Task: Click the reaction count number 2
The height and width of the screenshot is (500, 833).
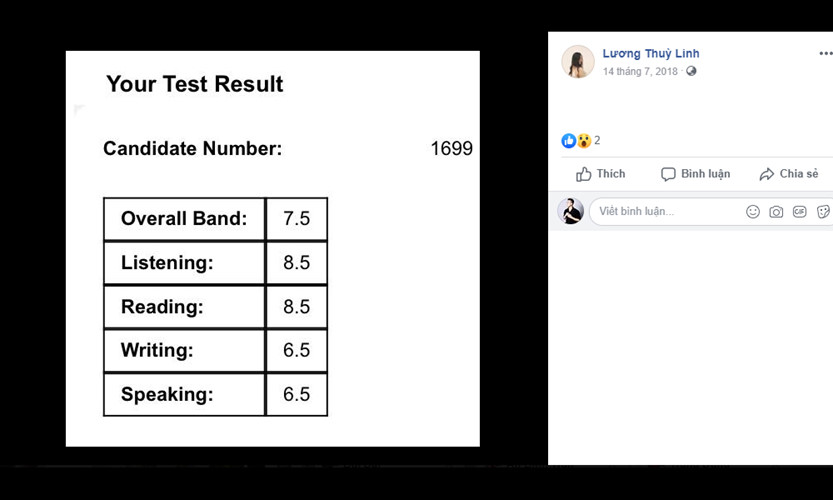Action: click(597, 141)
